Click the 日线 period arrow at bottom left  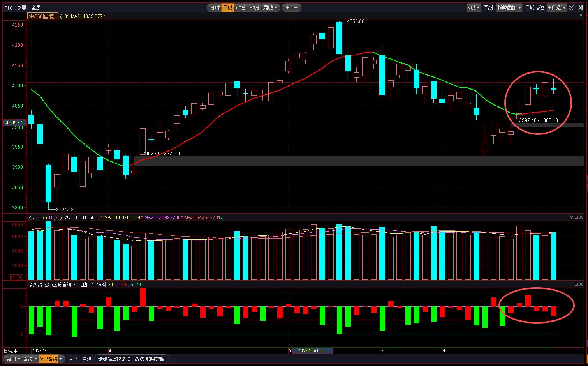pos(11,351)
